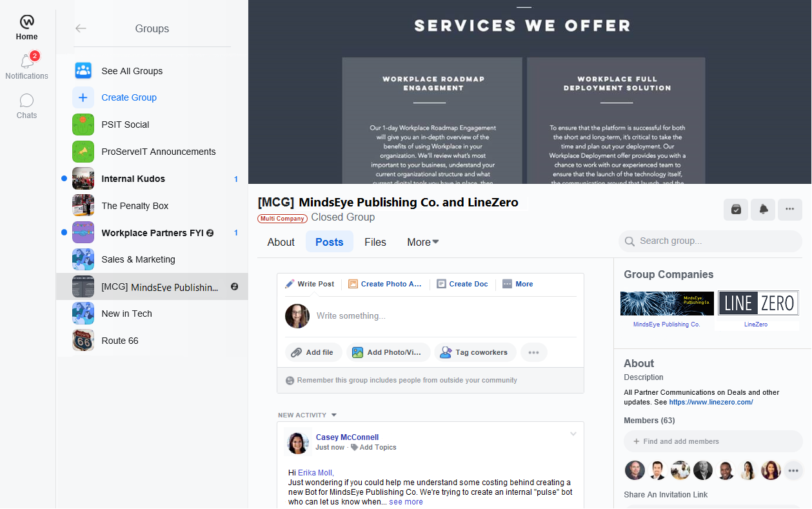
Task: Switch to Files tab
Action: [375, 242]
